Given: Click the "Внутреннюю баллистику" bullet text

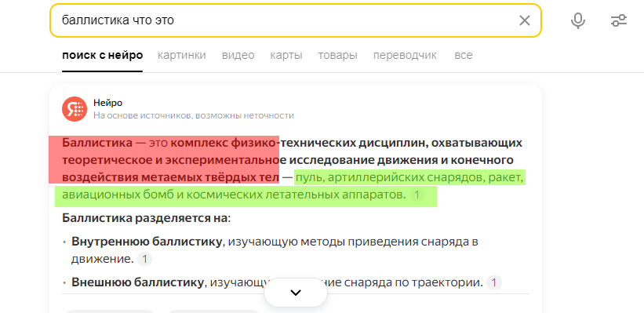Looking at the screenshot, I should coord(147,242).
